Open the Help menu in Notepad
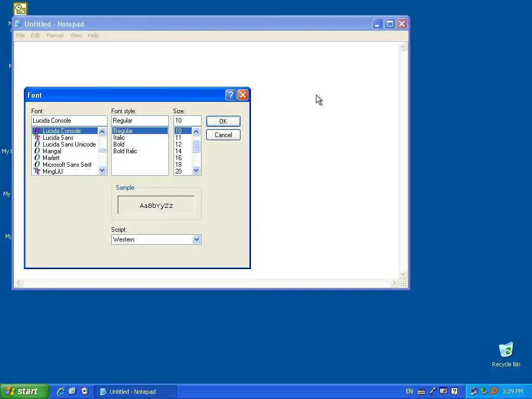532x399 pixels. 94,35
